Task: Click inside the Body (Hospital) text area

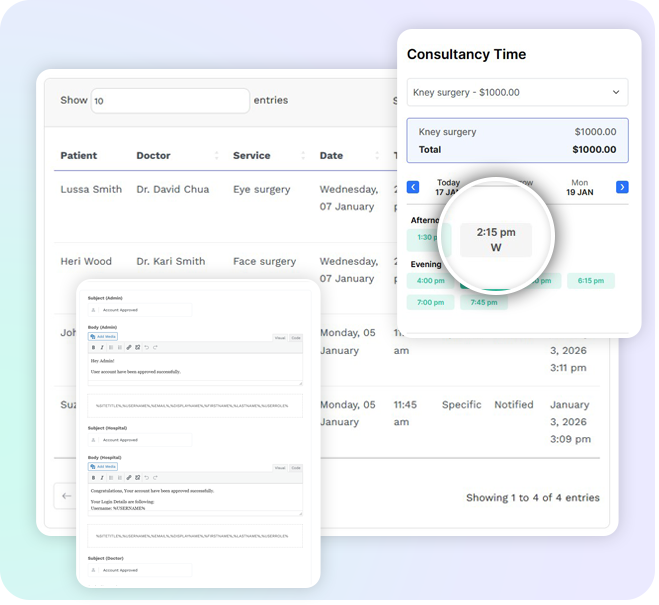Action: [195, 498]
